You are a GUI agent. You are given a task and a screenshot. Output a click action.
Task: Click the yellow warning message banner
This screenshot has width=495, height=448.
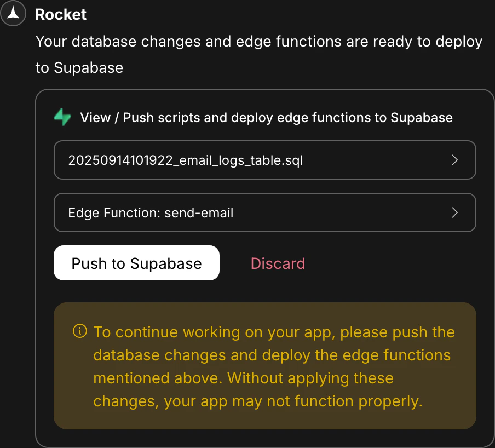pyautogui.click(x=265, y=365)
